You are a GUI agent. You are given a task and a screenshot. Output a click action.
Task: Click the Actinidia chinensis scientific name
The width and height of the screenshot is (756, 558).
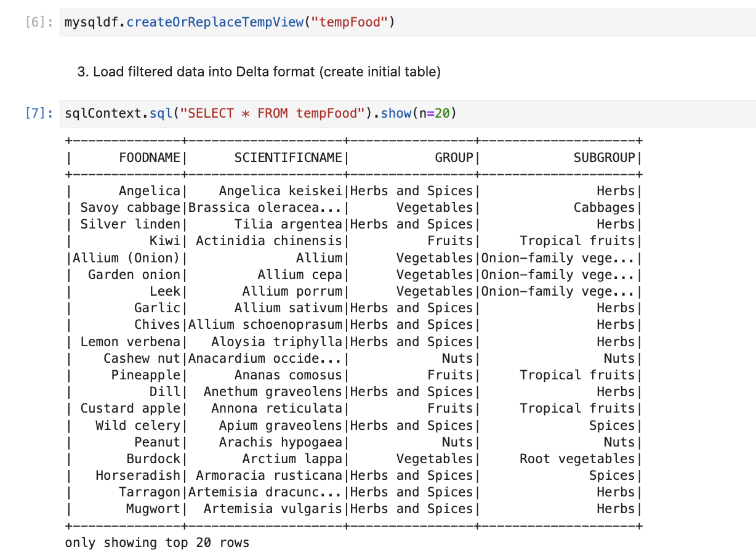point(268,241)
